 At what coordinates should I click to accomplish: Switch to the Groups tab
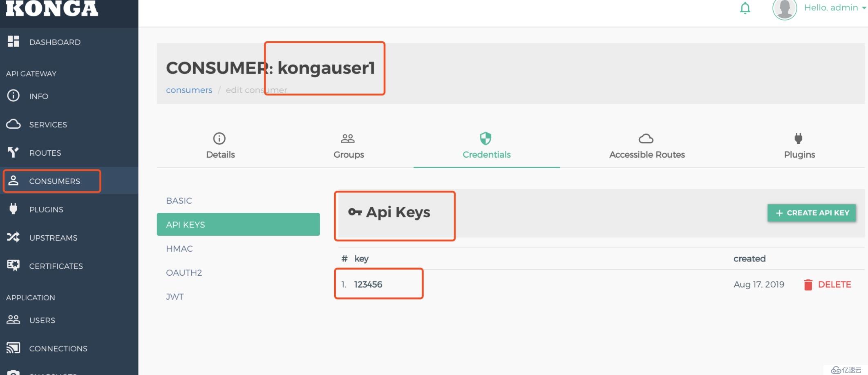coord(349,146)
